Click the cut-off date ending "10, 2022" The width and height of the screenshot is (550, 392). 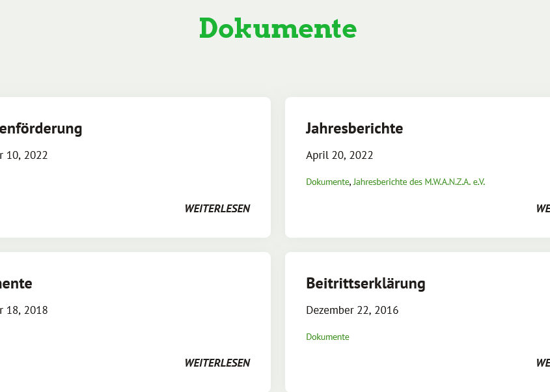point(23,155)
